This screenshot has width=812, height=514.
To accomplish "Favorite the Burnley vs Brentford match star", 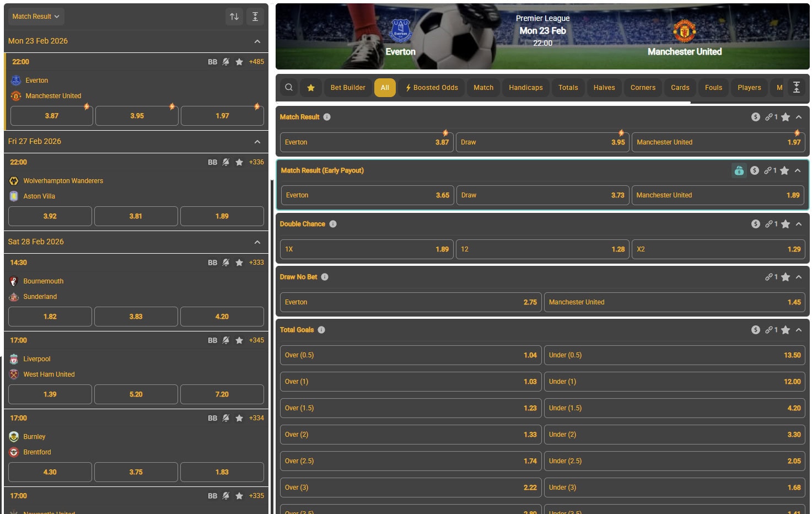I will 239,418.
